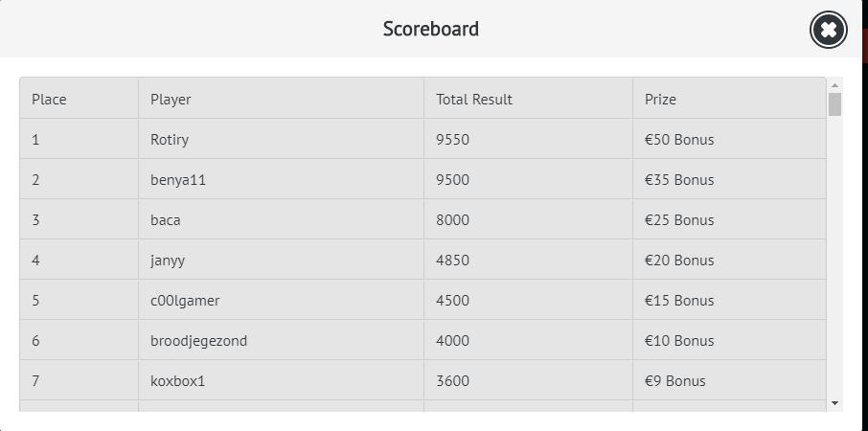Viewport: 868px width, 431px height.
Task: Click the Prize column header
Action: coord(660,100)
